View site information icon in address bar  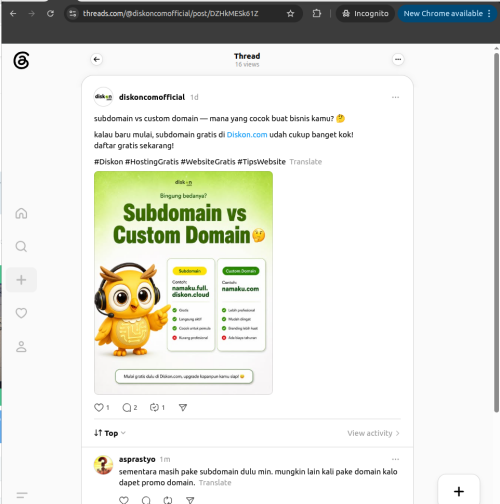click(x=73, y=14)
